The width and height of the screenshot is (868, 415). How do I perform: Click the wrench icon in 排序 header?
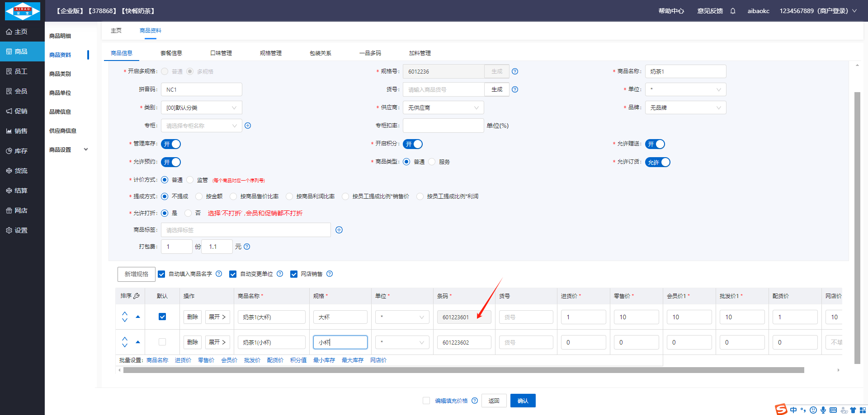coord(137,296)
